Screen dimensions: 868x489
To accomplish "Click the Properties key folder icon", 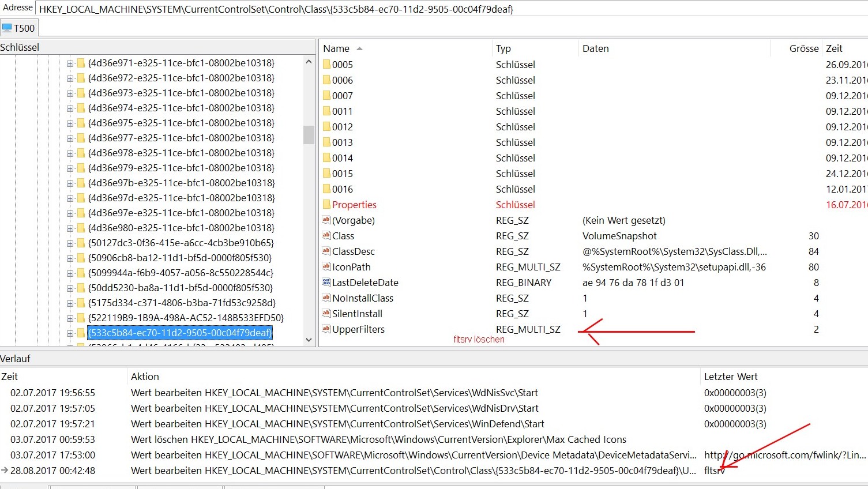I will coord(326,204).
